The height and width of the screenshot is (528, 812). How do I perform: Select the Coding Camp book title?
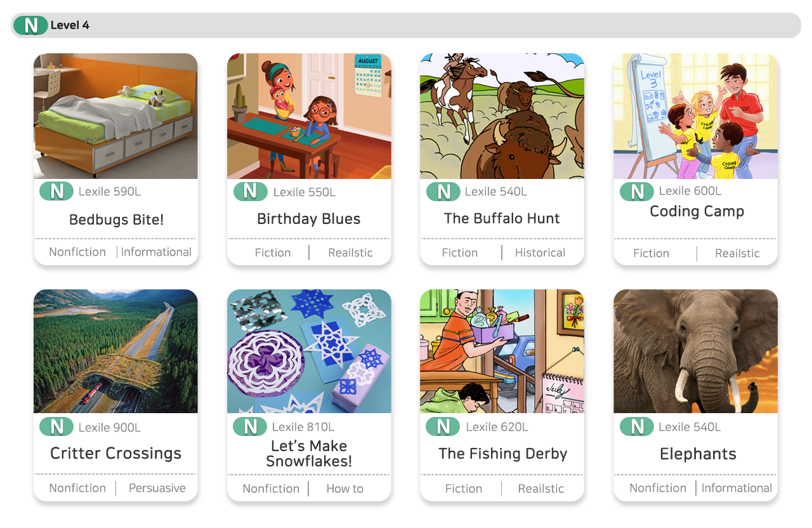(x=697, y=211)
